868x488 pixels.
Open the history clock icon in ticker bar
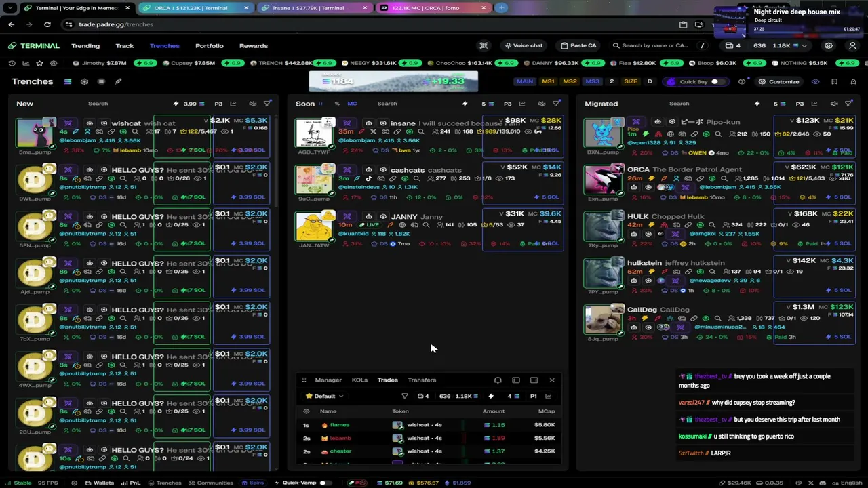point(12,63)
